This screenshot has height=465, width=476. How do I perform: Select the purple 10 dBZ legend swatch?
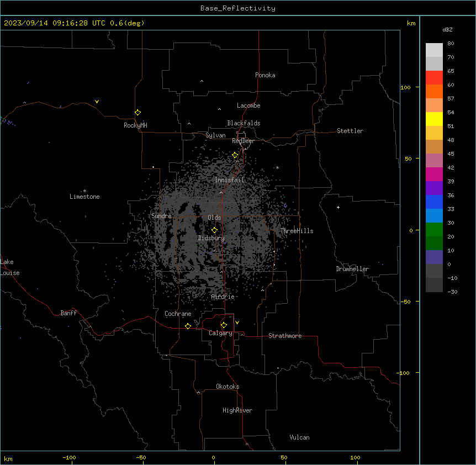434,257
